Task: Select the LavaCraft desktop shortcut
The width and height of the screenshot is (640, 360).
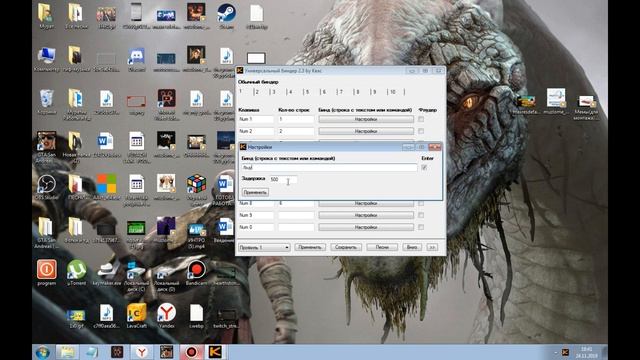Action: point(136,316)
